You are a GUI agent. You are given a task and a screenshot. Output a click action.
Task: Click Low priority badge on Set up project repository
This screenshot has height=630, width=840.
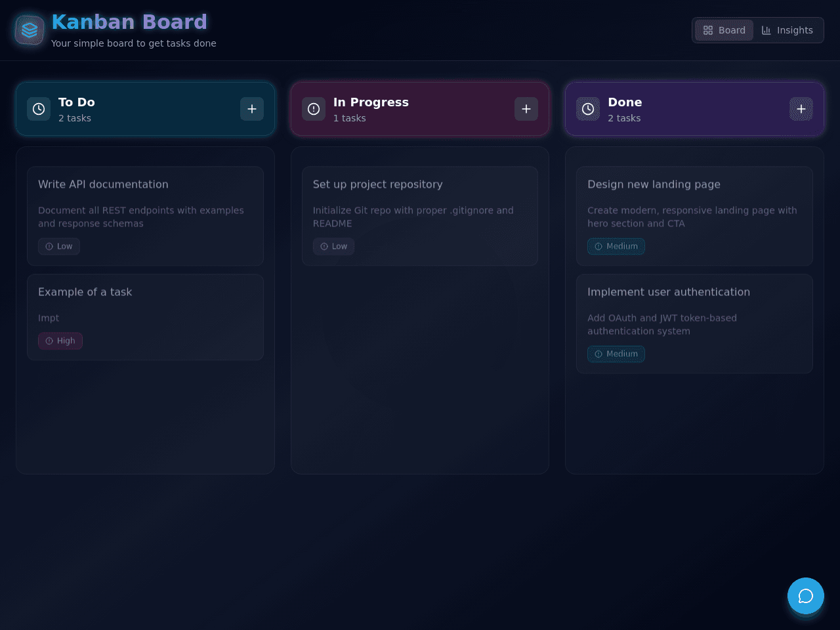point(333,247)
